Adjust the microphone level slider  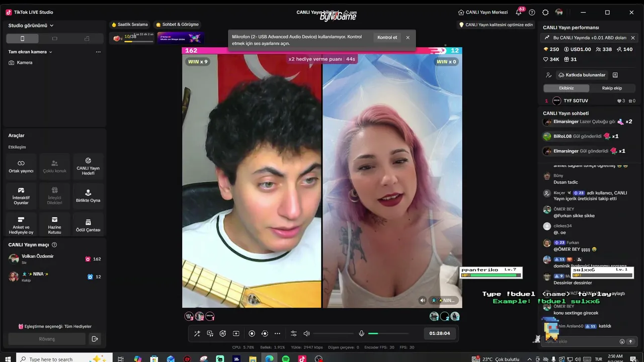(388, 333)
